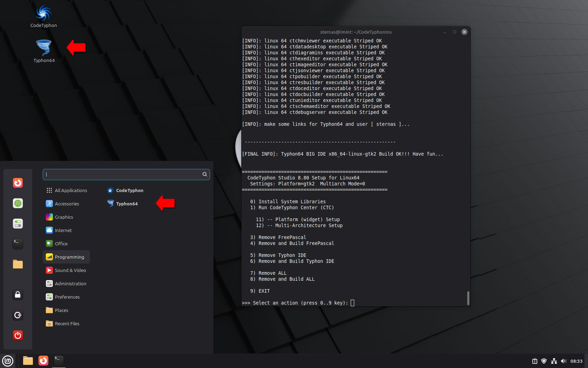
Task: Open Software Manager in menu favorites
Action: 18,203
